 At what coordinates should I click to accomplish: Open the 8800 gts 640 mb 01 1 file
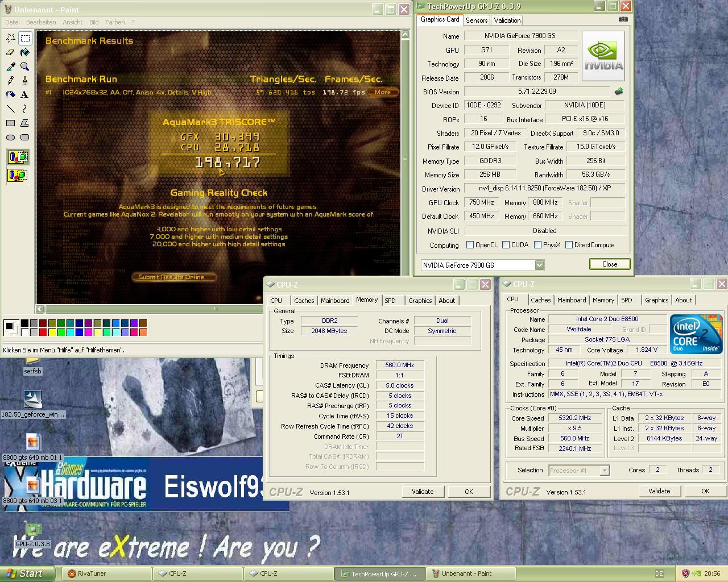tap(32, 447)
